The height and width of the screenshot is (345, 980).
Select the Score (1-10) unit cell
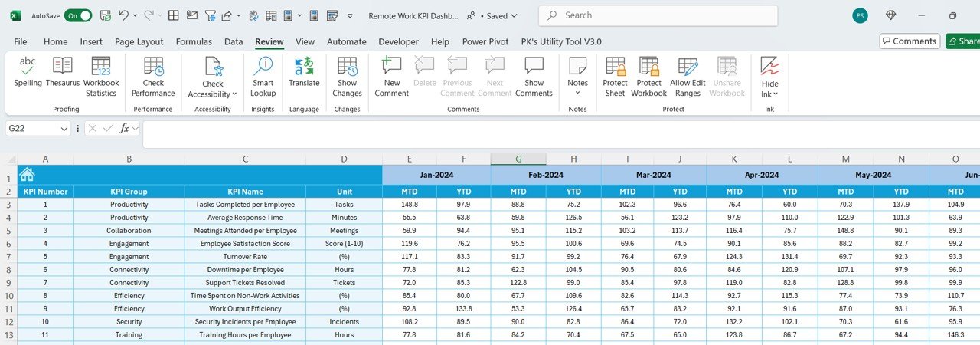[x=344, y=244]
